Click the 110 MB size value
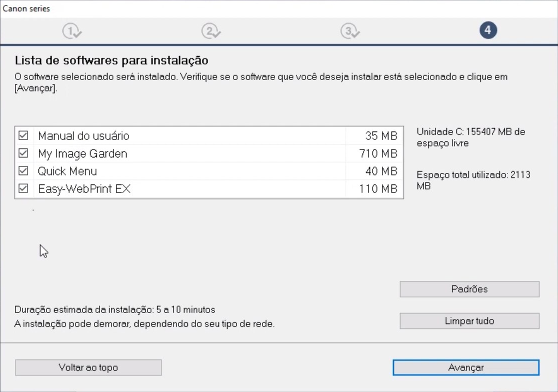Screen dimensions: 558x392 (x=378, y=188)
